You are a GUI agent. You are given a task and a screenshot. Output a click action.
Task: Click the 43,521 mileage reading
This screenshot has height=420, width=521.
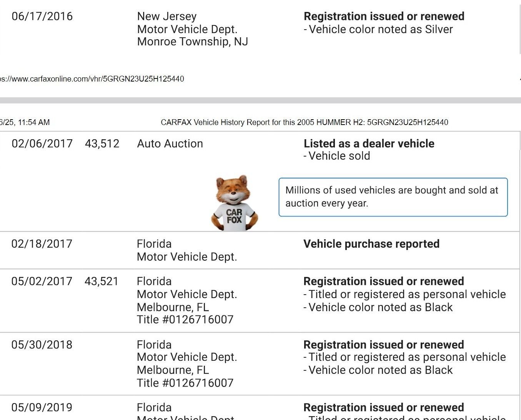click(x=102, y=281)
